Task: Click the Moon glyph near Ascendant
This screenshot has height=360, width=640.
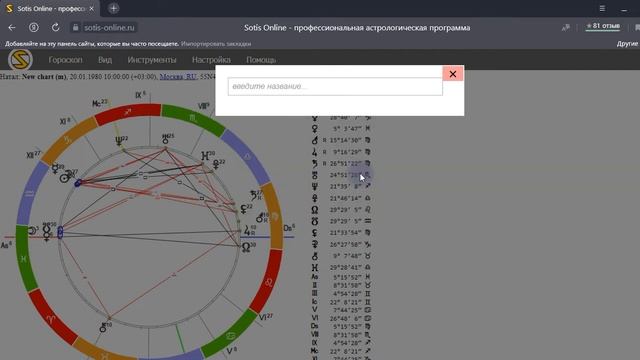Action: [x=31, y=231]
